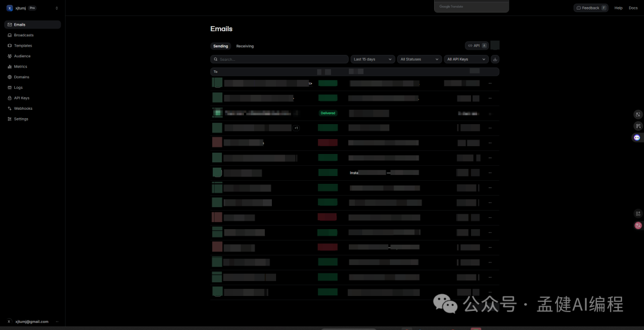Screen dimensions: 644x330
Task: Click the Feedback button
Action: tap(590, 8)
